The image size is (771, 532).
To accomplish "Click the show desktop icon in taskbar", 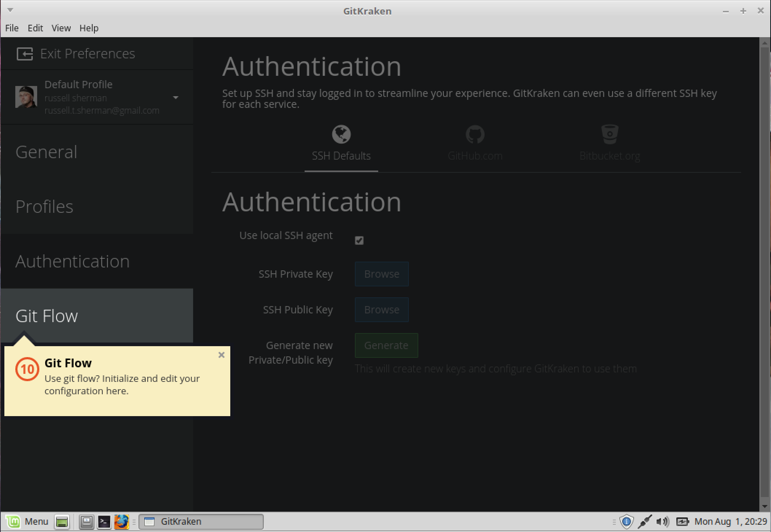I will point(62,522).
